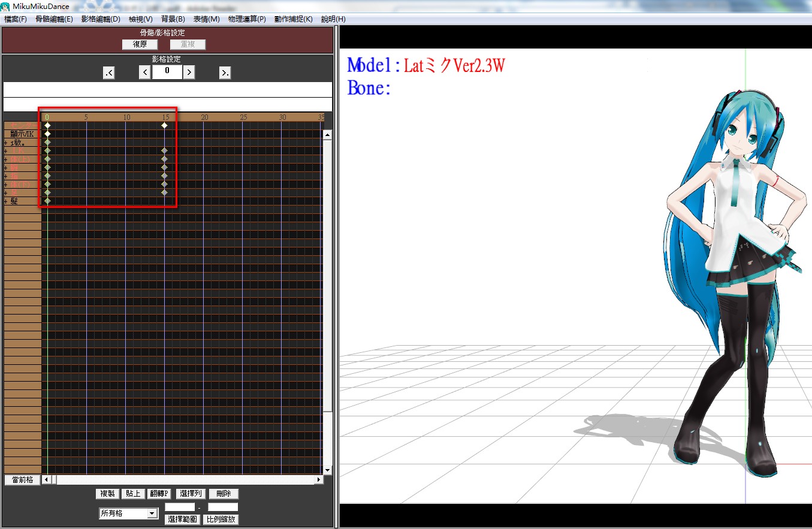The image size is (812, 529).
Task: Step back one frame with < button
Action: click(x=144, y=72)
